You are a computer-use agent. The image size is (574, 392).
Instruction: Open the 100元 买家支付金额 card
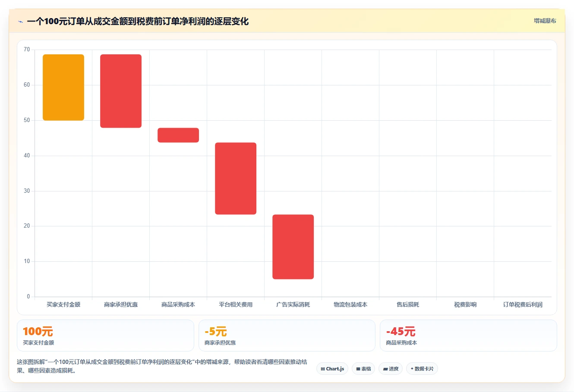tap(105, 336)
